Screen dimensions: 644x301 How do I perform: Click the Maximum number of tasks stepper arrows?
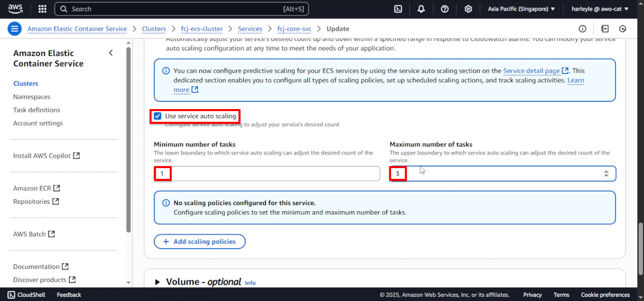606,173
